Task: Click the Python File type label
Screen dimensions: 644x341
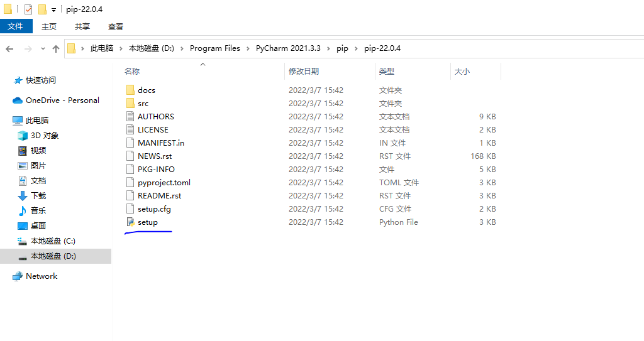Action: 398,222
